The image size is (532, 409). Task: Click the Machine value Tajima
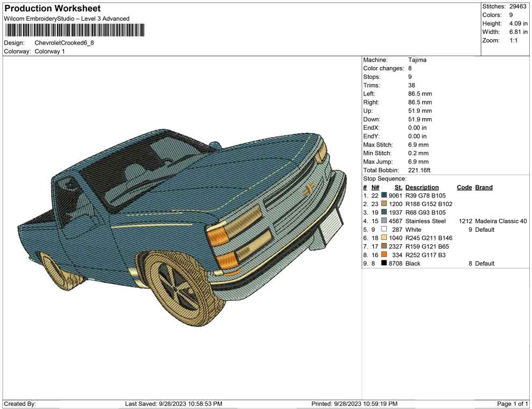click(x=417, y=60)
